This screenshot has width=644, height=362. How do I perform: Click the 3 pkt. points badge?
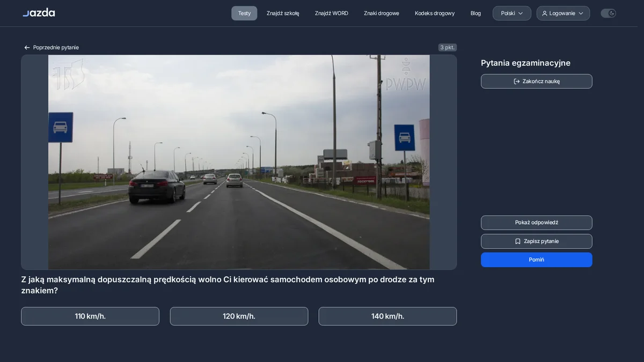coord(448,48)
